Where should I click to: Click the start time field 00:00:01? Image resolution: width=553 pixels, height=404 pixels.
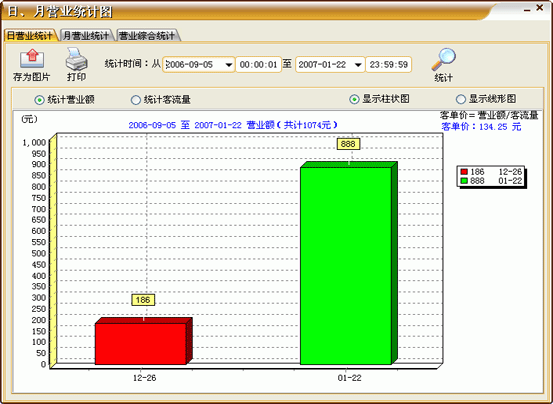(259, 65)
